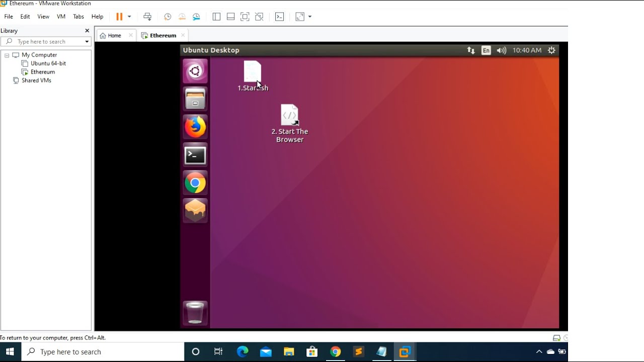
Task: Click the Unity mode toolbar icon
Action: 259,17
